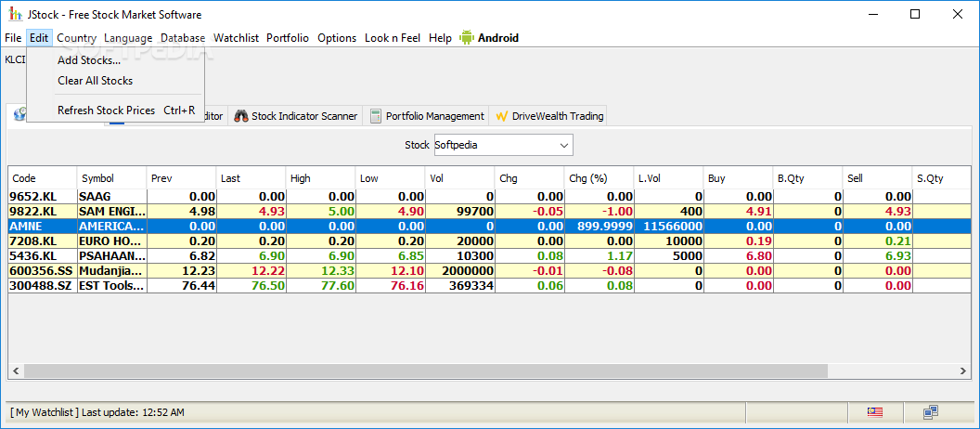980x429 pixels.
Task: Open the Help menu
Action: coord(440,37)
